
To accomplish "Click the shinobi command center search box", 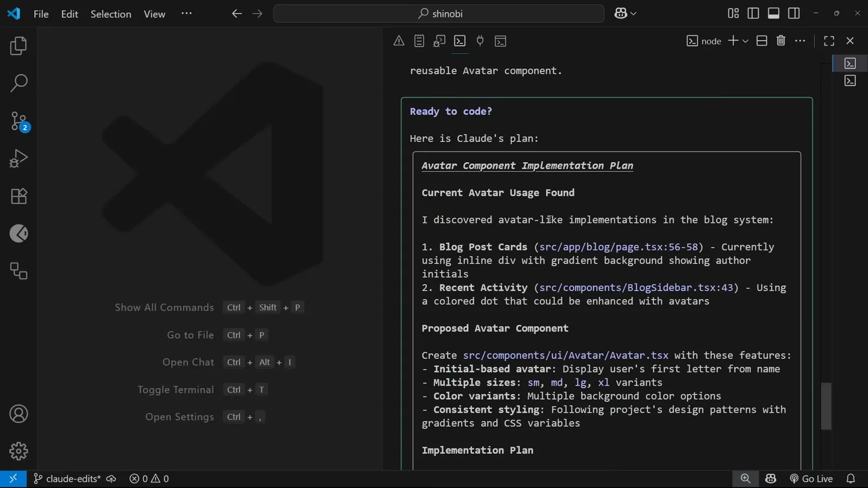I will (439, 14).
